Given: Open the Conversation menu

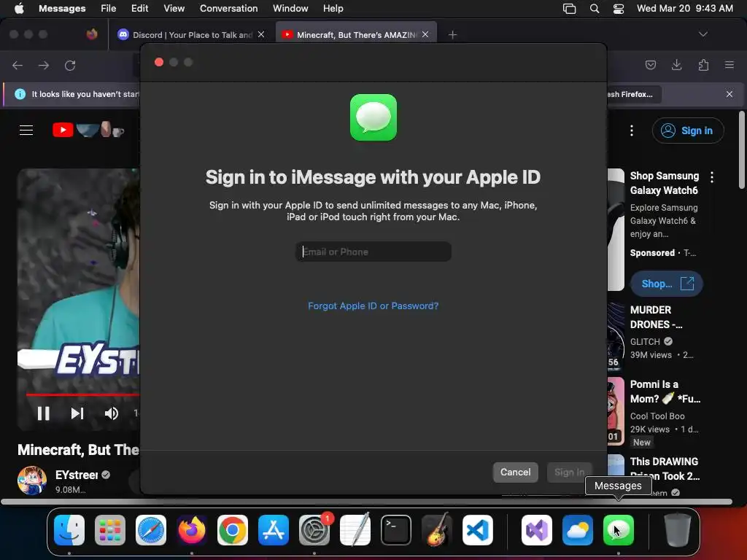Looking at the screenshot, I should (x=228, y=9).
